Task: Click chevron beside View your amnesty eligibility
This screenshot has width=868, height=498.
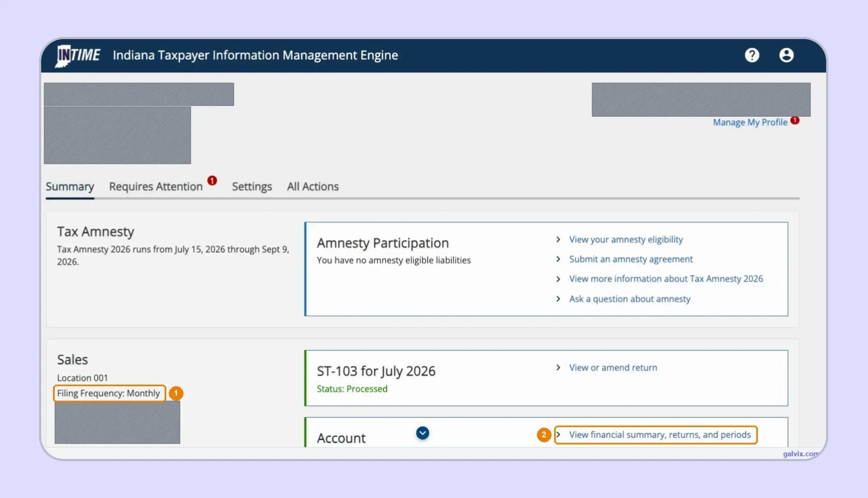Action: coord(558,239)
